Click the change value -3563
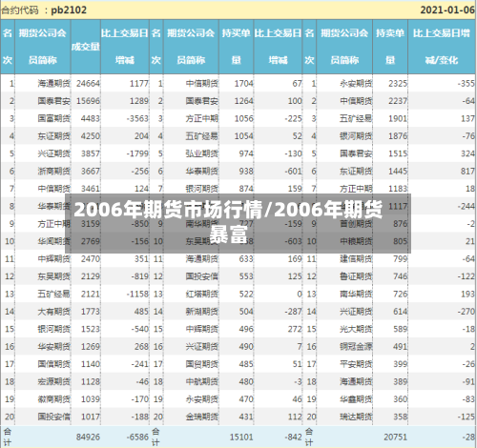 (137, 118)
